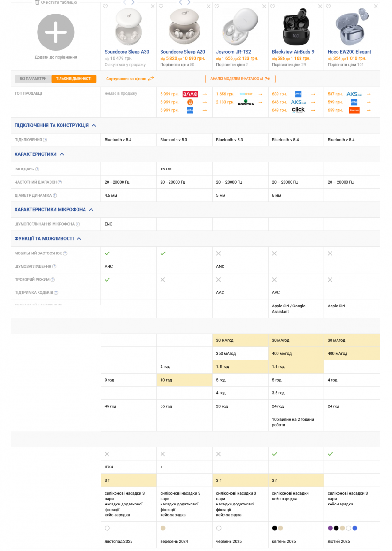
Task: Click the heart icon on Blackview AirBuds 9
Action: tap(272, 7)
